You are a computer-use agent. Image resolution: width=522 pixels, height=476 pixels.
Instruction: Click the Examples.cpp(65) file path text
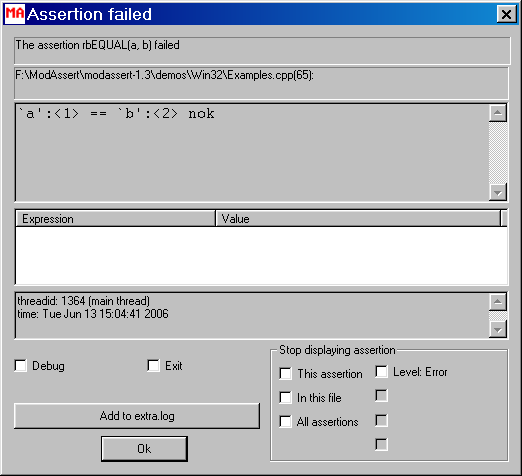tap(165, 75)
